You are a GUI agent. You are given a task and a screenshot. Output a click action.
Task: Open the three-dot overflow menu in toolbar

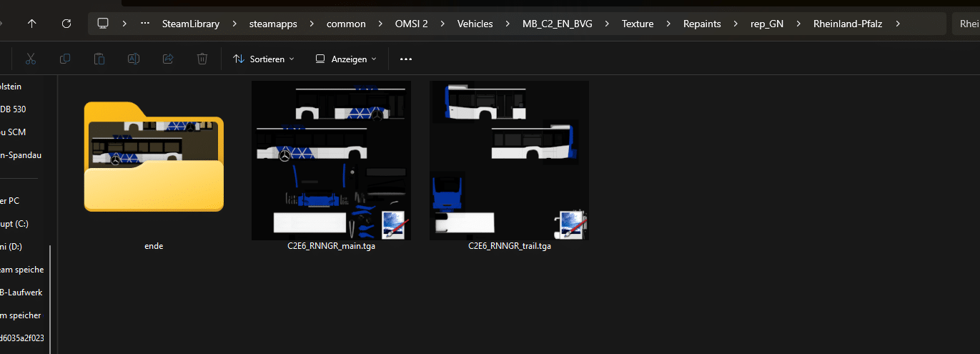pyautogui.click(x=406, y=59)
